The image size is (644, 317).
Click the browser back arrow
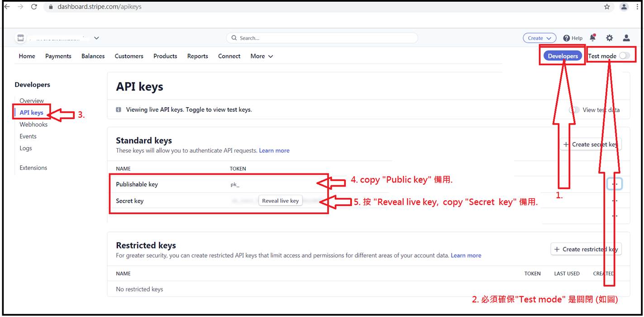tap(6, 7)
